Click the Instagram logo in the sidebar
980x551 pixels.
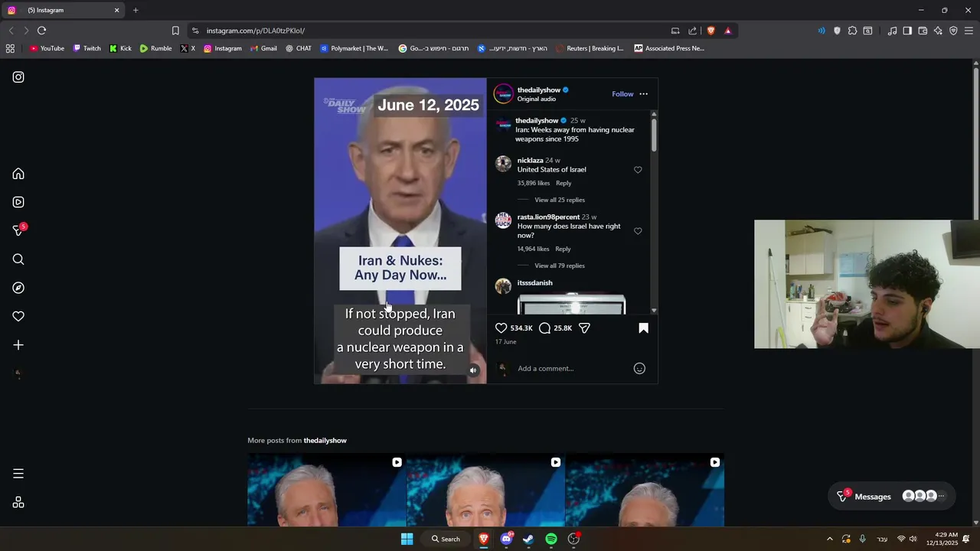[x=18, y=77]
